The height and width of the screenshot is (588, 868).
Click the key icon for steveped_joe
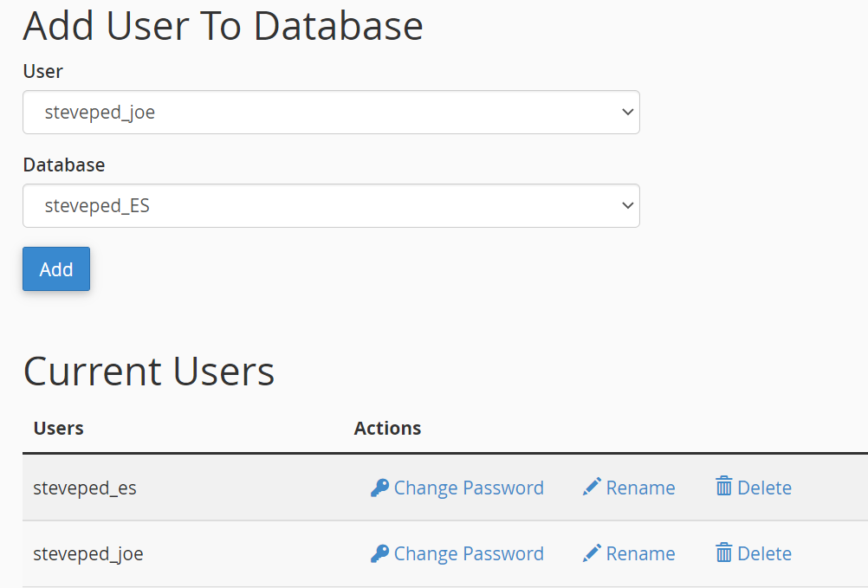(379, 554)
